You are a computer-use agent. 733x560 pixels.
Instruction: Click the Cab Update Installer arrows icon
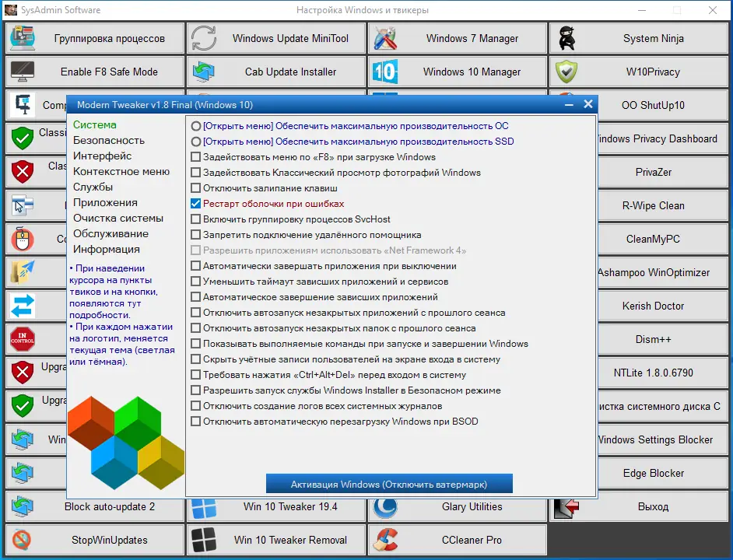(204, 71)
